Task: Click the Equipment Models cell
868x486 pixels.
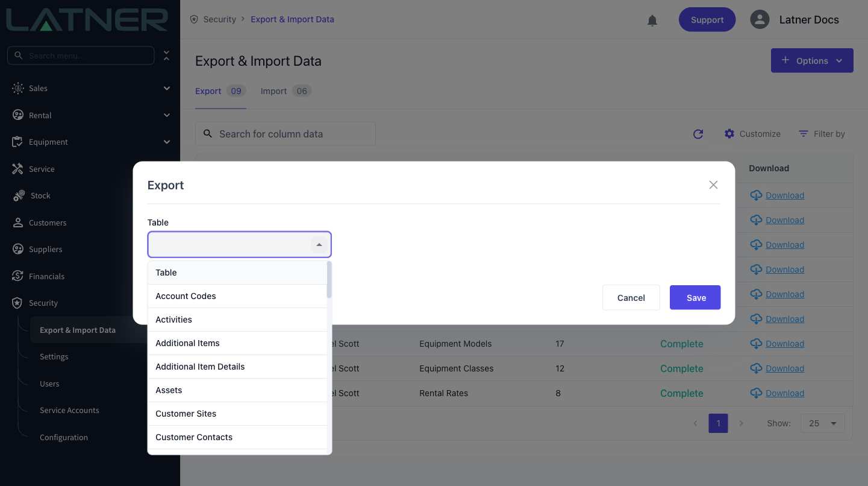Action: point(455,344)
